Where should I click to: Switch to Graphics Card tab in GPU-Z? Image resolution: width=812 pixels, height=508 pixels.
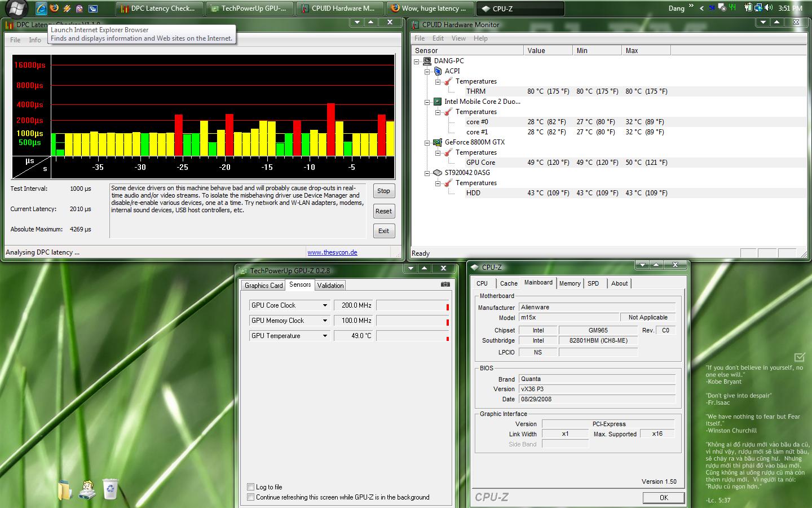pos(263,286)
